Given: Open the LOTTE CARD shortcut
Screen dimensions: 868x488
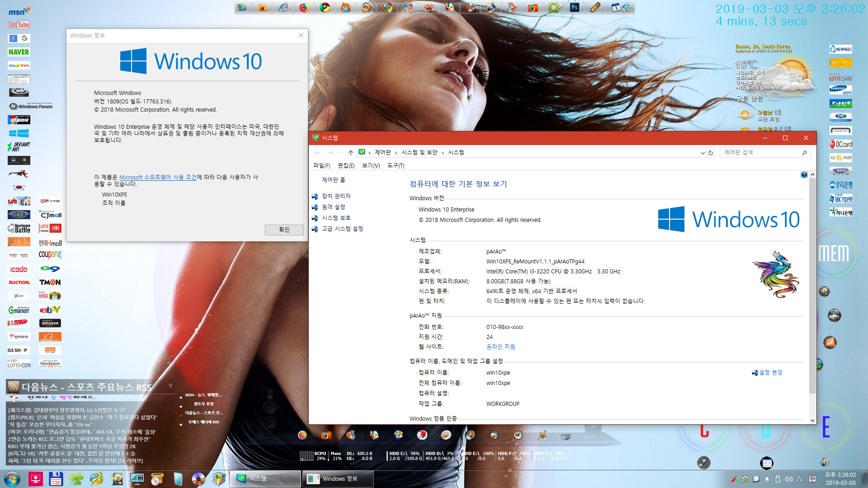Looking at the screenshot, I should pos(841,77).
